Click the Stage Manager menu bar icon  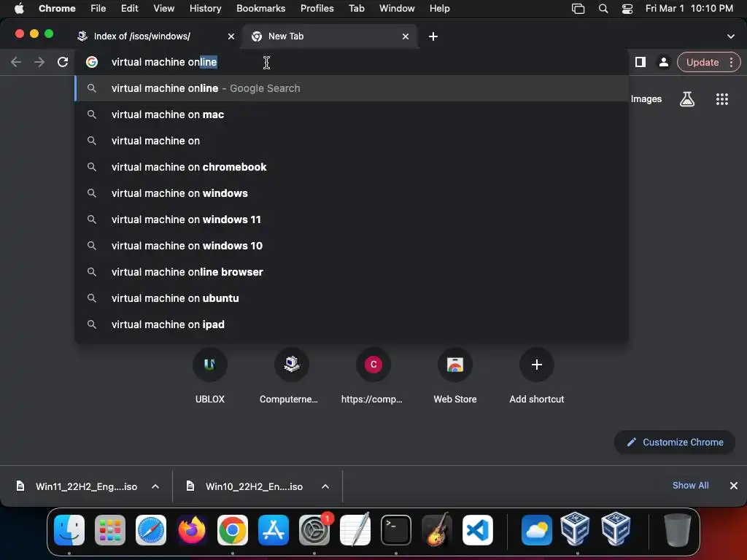(x=578, y=8)
